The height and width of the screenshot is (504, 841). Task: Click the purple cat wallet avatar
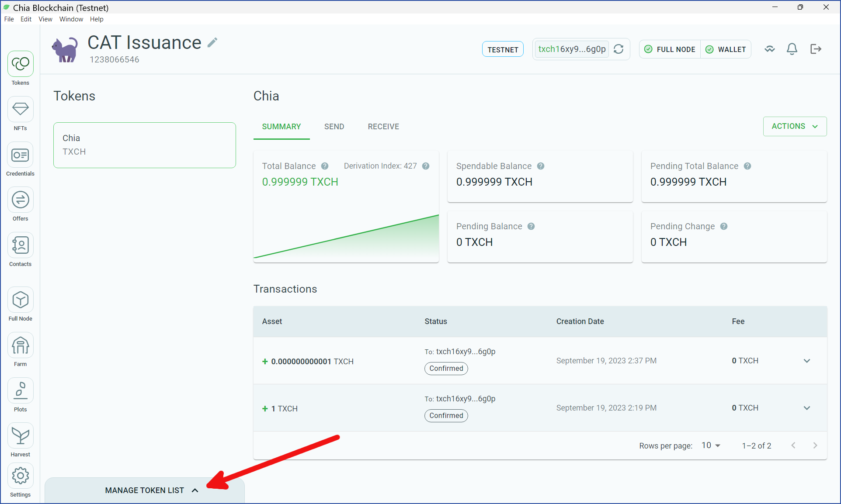pos(65,49)
